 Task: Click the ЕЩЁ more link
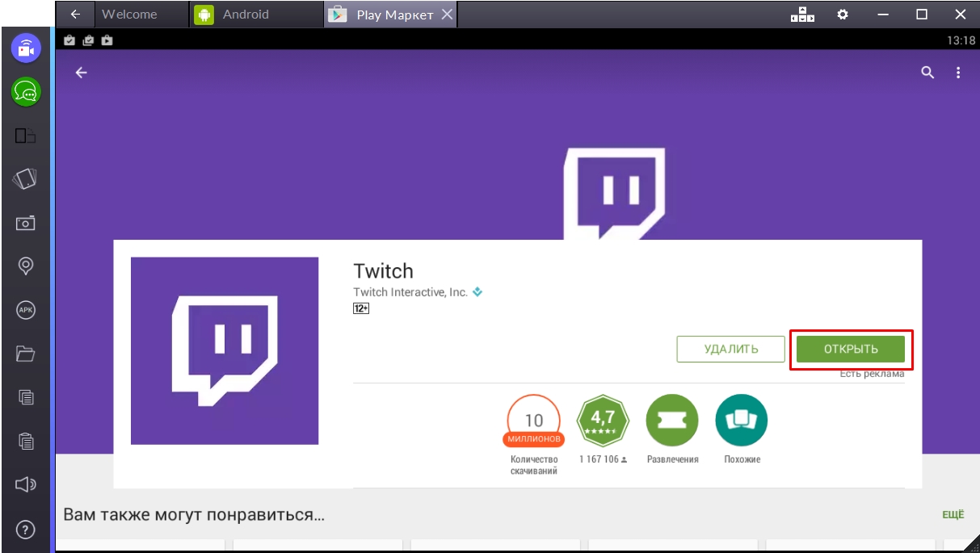pos(953,514)
